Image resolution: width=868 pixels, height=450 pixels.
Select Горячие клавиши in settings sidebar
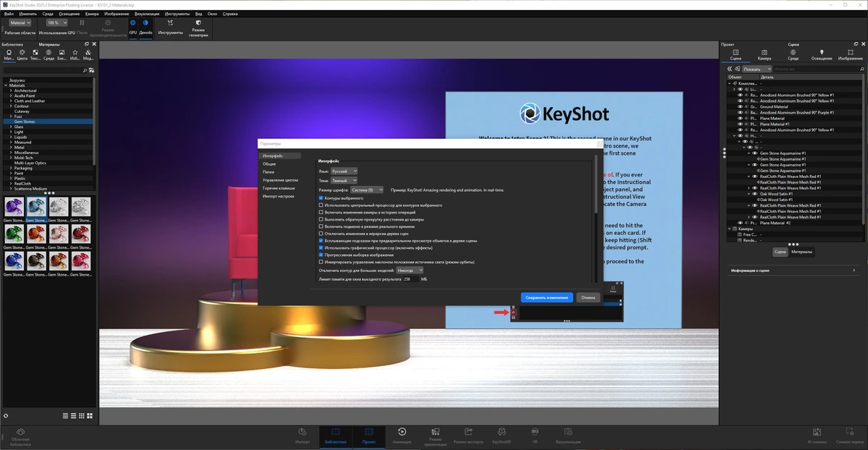[280, 188]
